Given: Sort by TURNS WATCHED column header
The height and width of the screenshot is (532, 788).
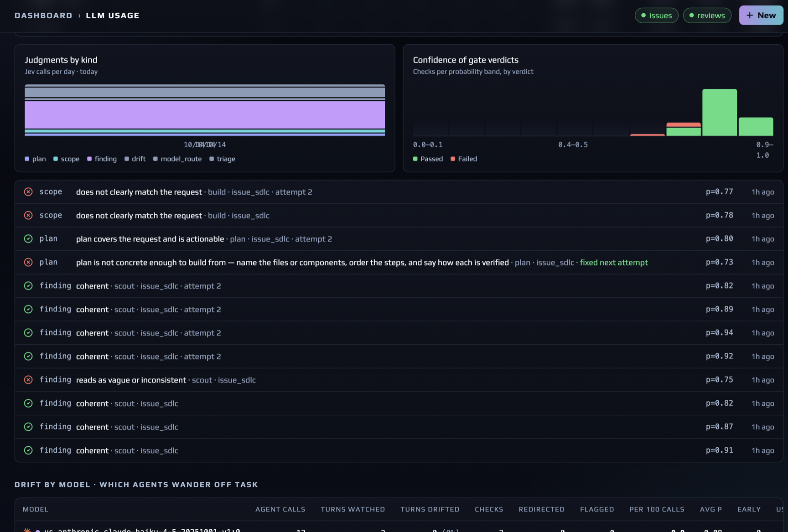Looking at the screenshot, I should pyautogui.click(x=353, y=509).
